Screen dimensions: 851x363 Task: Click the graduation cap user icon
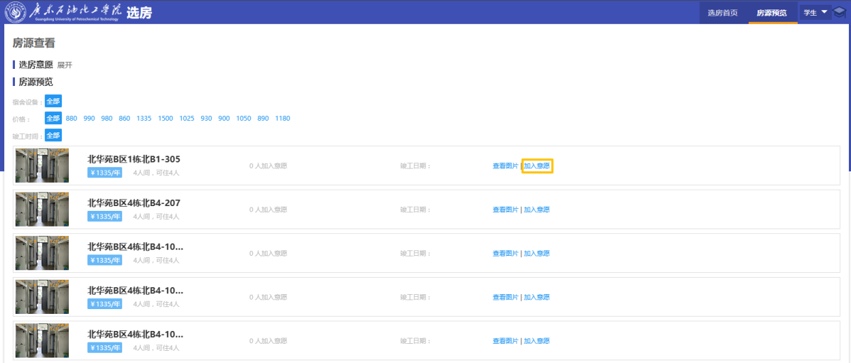point(840,12)
